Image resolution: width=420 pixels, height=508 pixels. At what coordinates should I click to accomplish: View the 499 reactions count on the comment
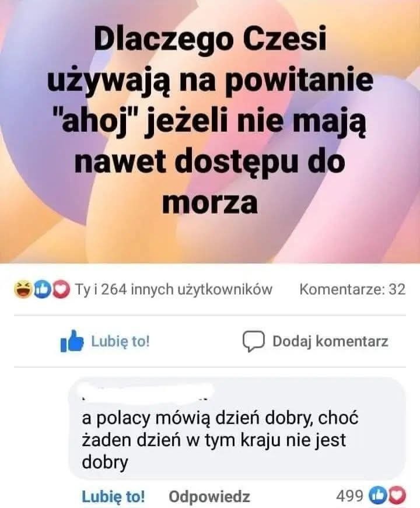[x=349, y=496]
